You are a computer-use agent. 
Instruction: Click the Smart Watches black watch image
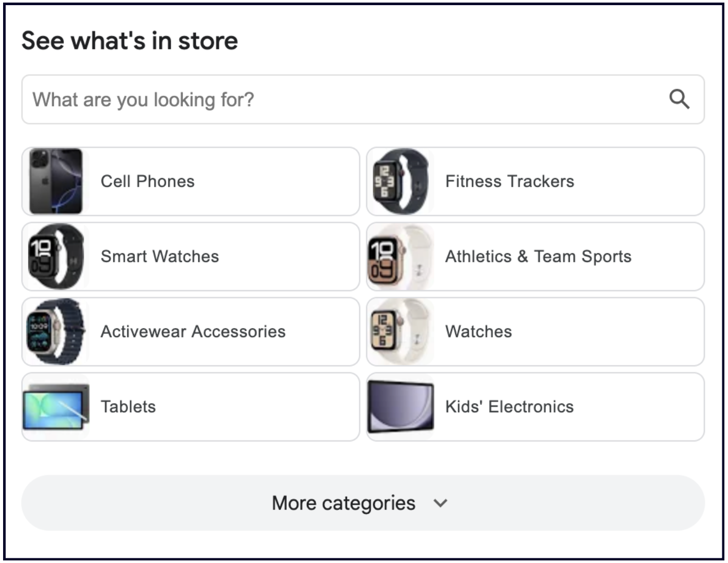[56, 256]
